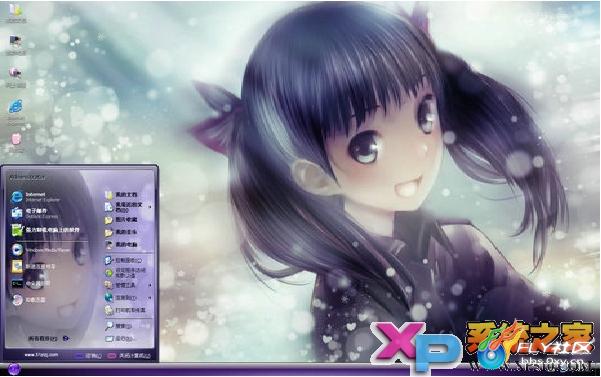Viewport: 601px width, 377px height.
Task: Open My Computer from the Start menu
Action: (121, 244)
